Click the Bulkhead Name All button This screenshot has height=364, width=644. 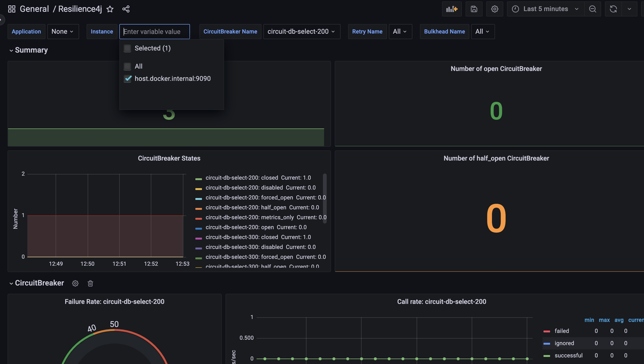482,31
